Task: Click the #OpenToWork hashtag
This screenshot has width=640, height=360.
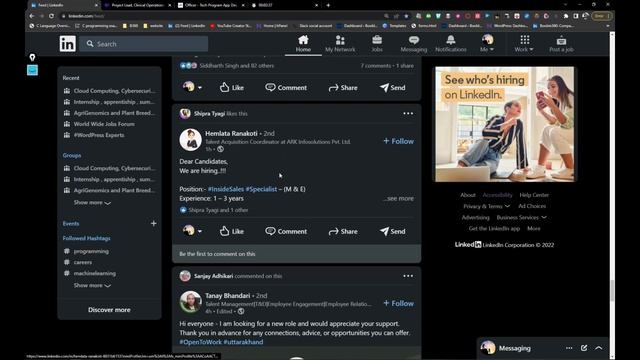Action: coord(200,342)
